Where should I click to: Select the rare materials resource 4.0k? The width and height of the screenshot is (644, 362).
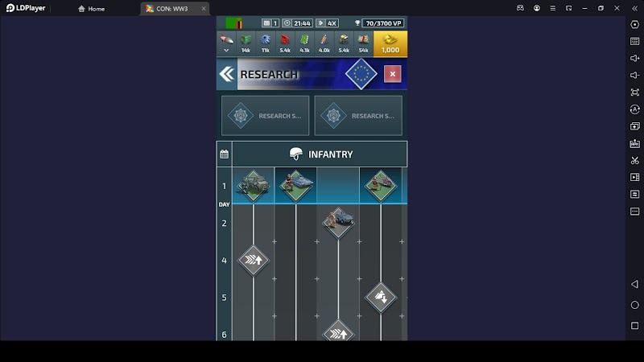324,43
